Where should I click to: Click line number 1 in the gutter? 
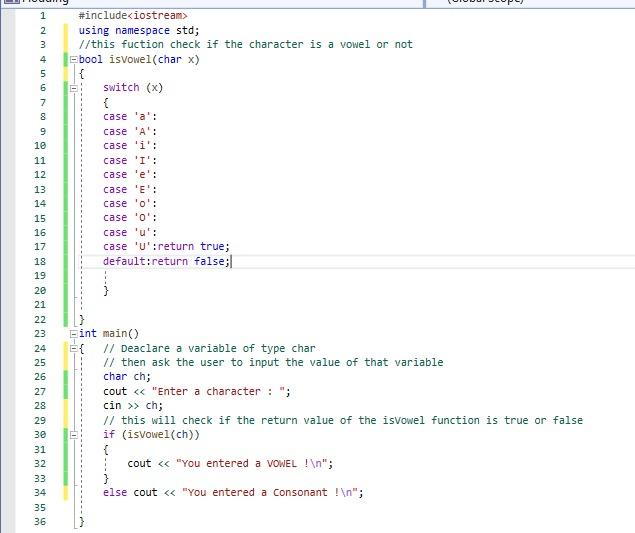[43, 16]
